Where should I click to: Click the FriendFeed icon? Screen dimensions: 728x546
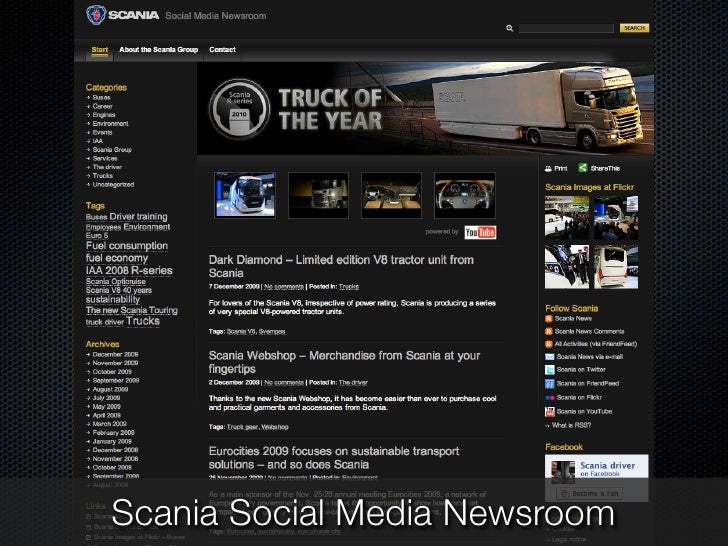(550, 384)
